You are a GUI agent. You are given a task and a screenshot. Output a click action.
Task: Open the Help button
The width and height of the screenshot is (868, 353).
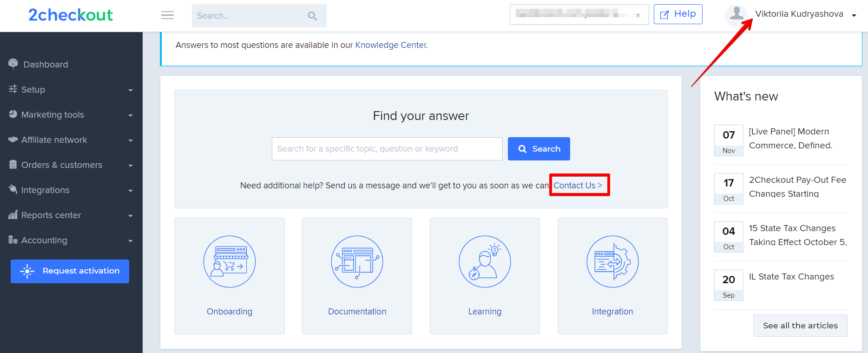pyautogui.click(x=678, y=14)
